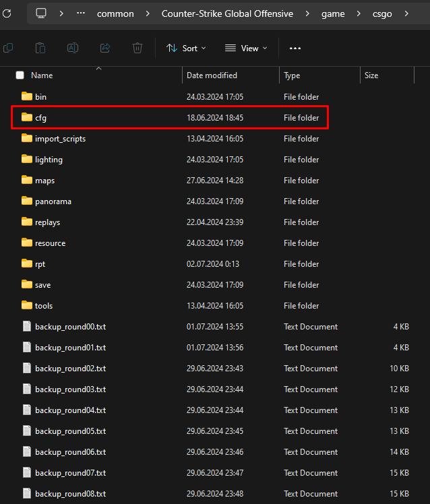The image size is (430, 504).
Task: Expand chevron after Counter-Strike Global Offensive
Action: (x=307, y=13)
